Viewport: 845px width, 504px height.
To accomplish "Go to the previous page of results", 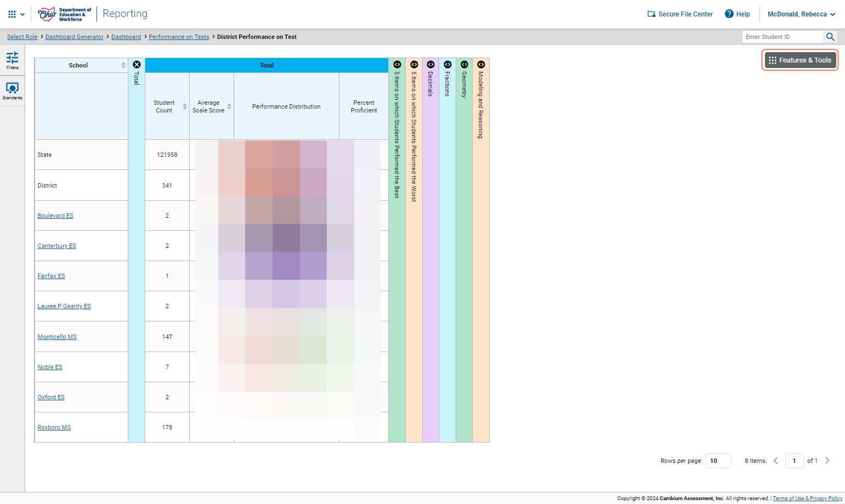I will (775, 461).
